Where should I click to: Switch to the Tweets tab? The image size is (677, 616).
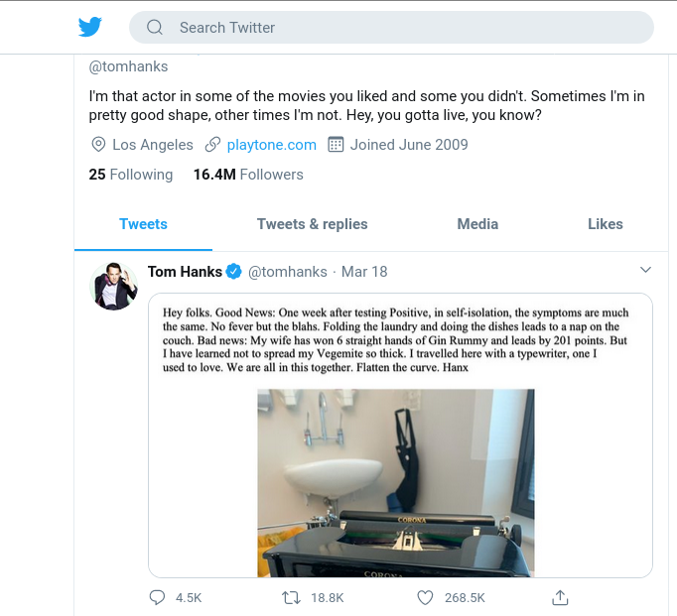[x=143, y=224]
